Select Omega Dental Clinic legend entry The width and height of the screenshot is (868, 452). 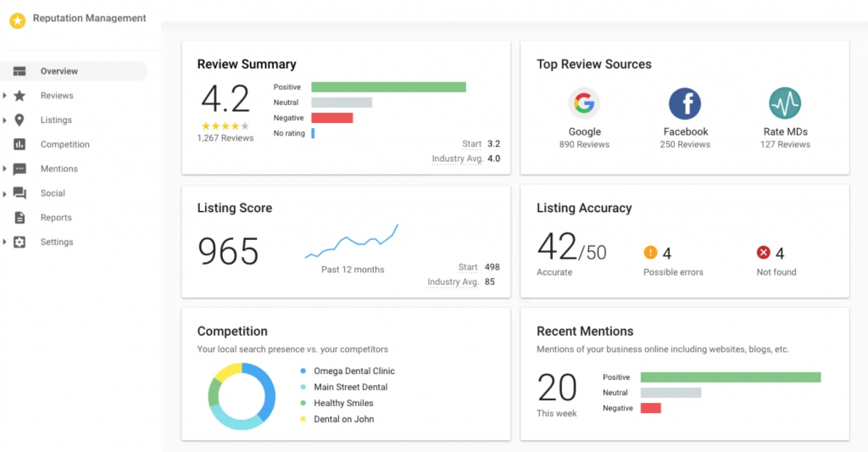(354, 371)
